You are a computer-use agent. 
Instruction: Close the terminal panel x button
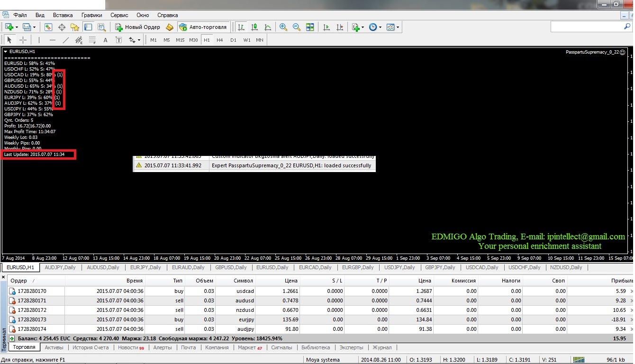pos(3,277)
